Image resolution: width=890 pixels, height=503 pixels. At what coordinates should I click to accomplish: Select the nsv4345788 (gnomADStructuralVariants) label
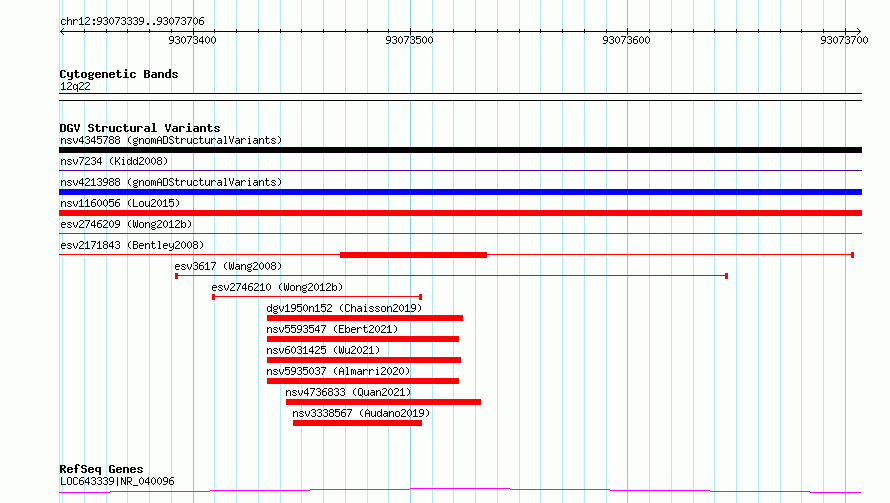pos(171,140)
